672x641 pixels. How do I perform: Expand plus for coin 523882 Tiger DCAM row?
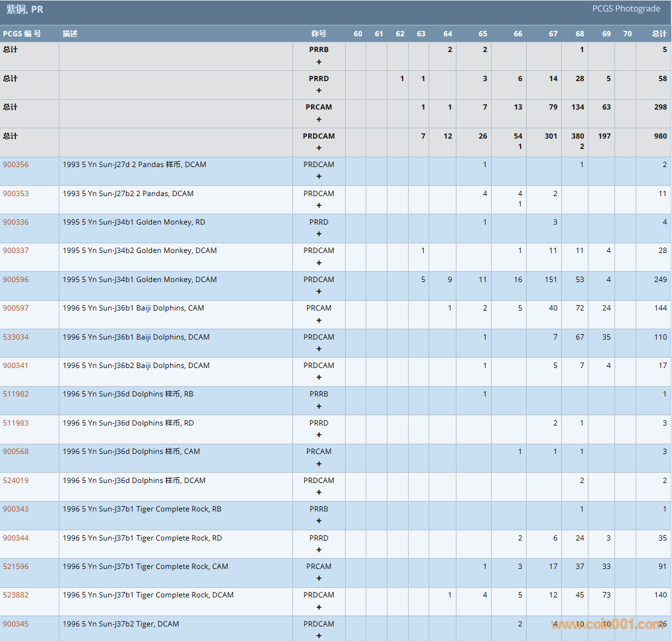click(319, 607)
